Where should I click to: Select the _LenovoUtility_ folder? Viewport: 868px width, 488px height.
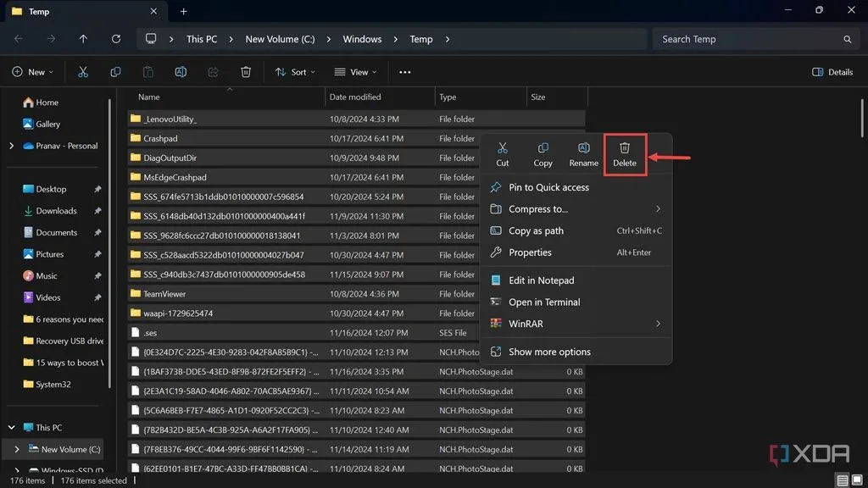pos(357,119)
